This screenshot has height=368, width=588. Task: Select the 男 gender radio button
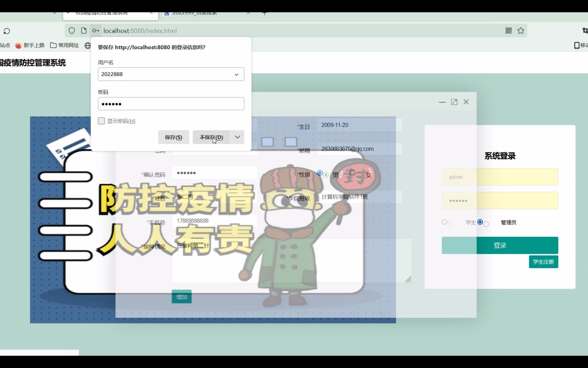coord(320,173)
